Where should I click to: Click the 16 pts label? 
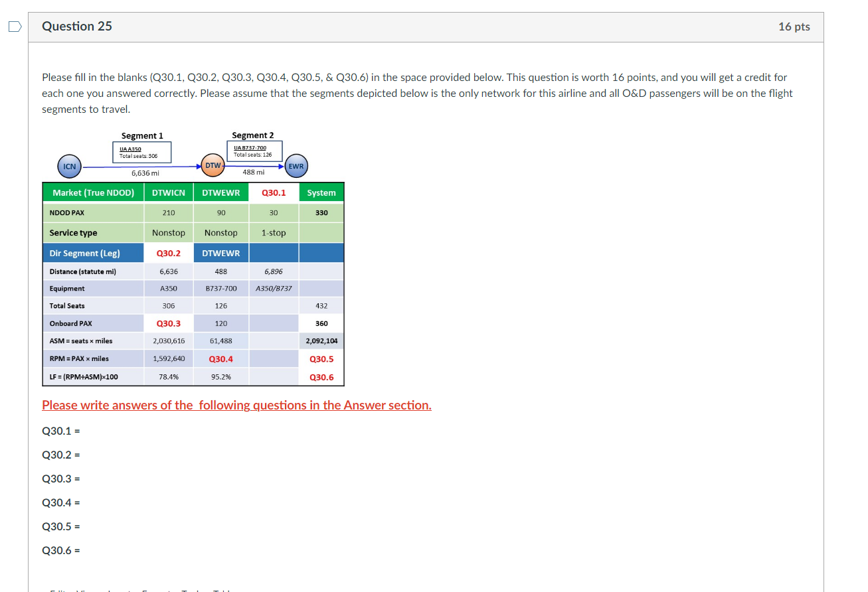click(x=794, y=27)
